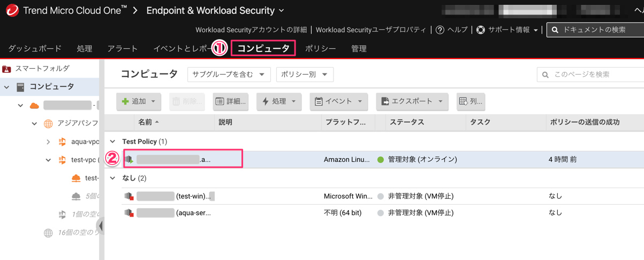Screen dimensions: 644x260
Task: Click the aqua-vpc VPC icon
Action: 62,142
